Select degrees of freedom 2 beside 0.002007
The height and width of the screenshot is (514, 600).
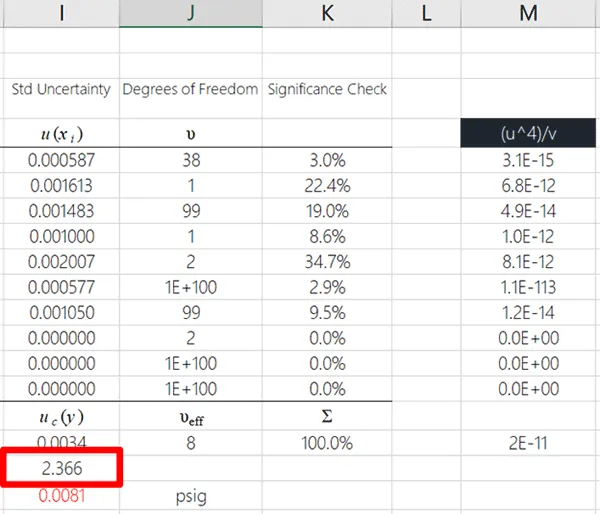[x=191, y=262]
